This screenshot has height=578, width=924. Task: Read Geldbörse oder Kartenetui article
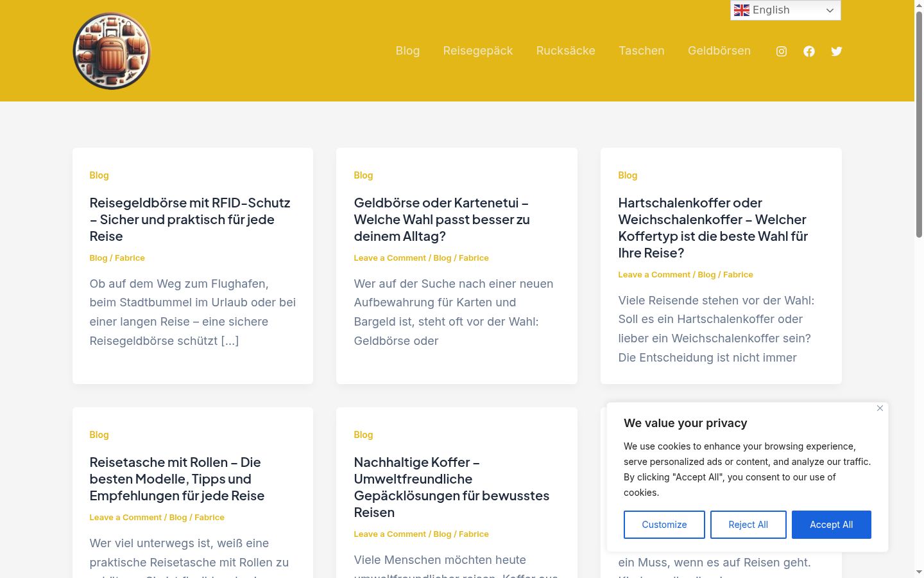441,220
